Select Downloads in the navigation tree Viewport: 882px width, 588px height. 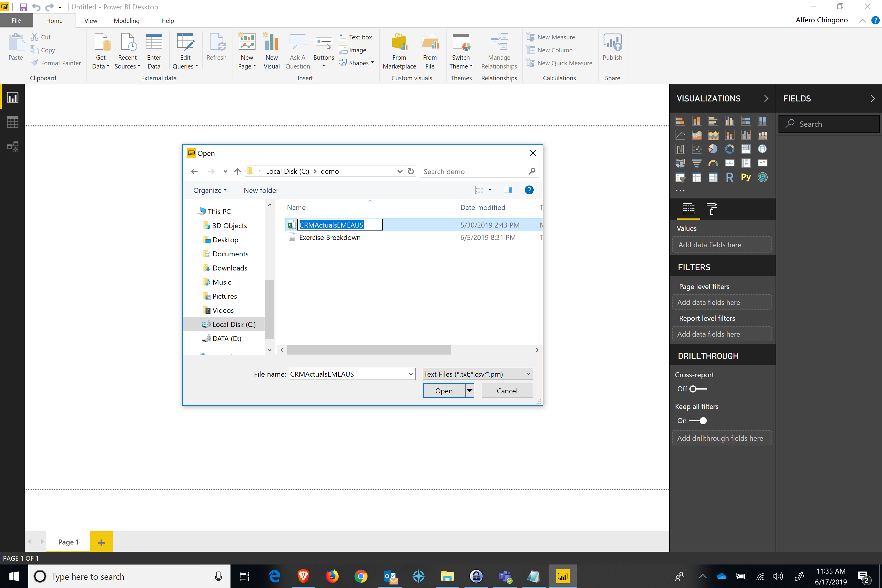coord(230,268)
